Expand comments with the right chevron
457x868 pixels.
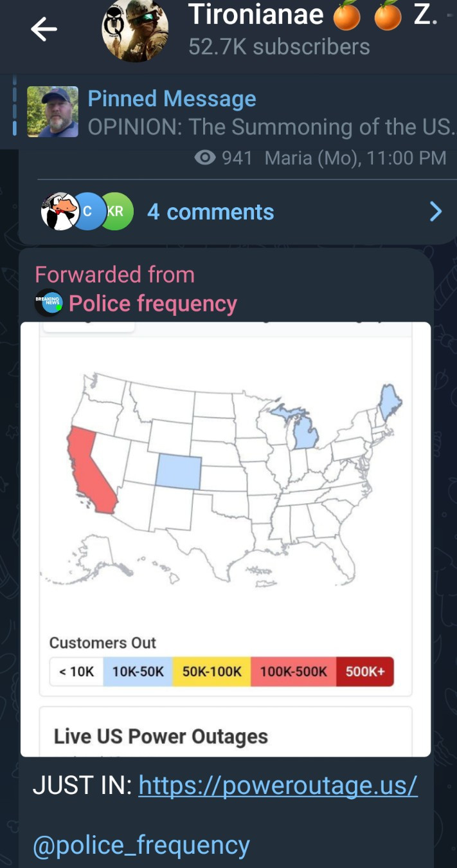click(x=435, y=212)
